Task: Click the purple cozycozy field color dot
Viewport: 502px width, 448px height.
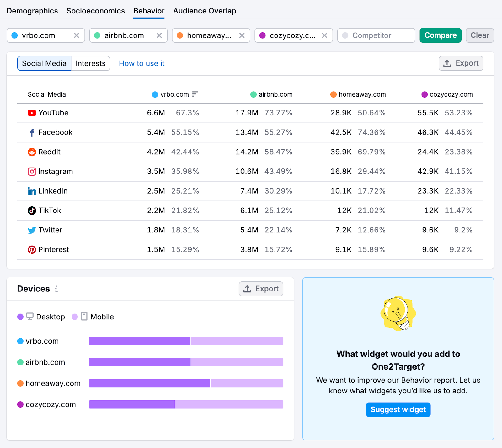Action: (x=263, y=35)
